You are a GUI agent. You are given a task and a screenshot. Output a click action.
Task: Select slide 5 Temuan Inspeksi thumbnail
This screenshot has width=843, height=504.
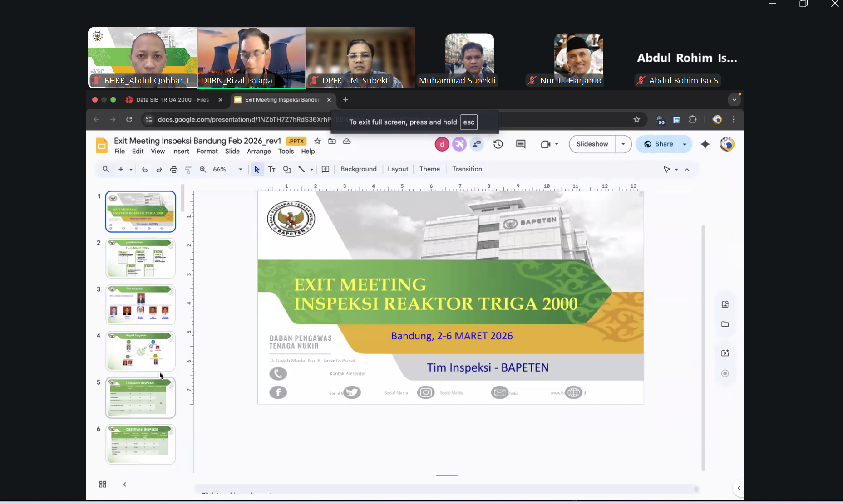pos(141,397)
